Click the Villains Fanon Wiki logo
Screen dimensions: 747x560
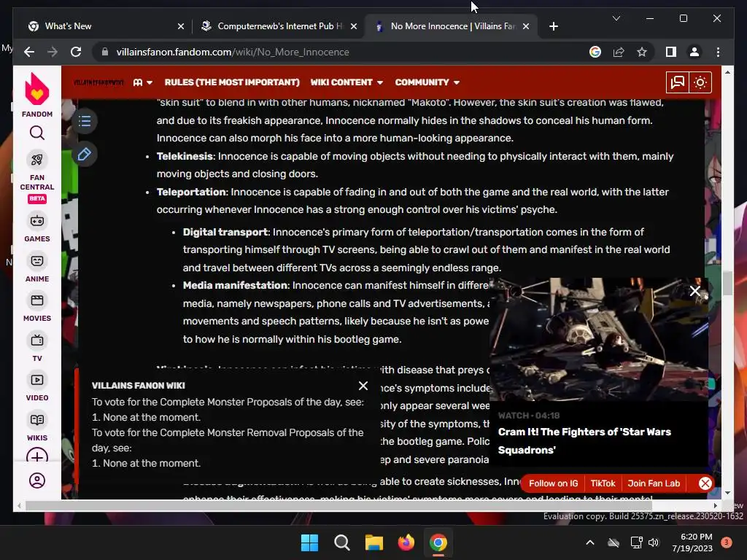[98, 82]
